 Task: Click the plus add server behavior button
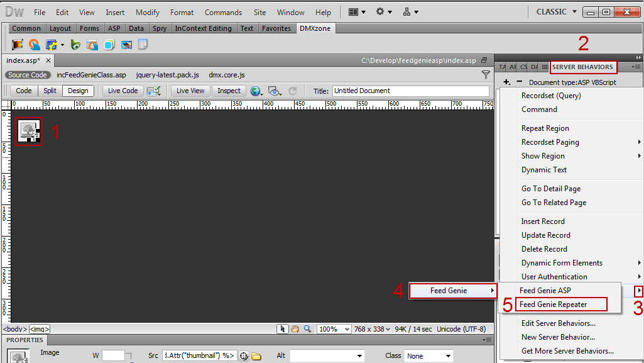coord(507,82)
